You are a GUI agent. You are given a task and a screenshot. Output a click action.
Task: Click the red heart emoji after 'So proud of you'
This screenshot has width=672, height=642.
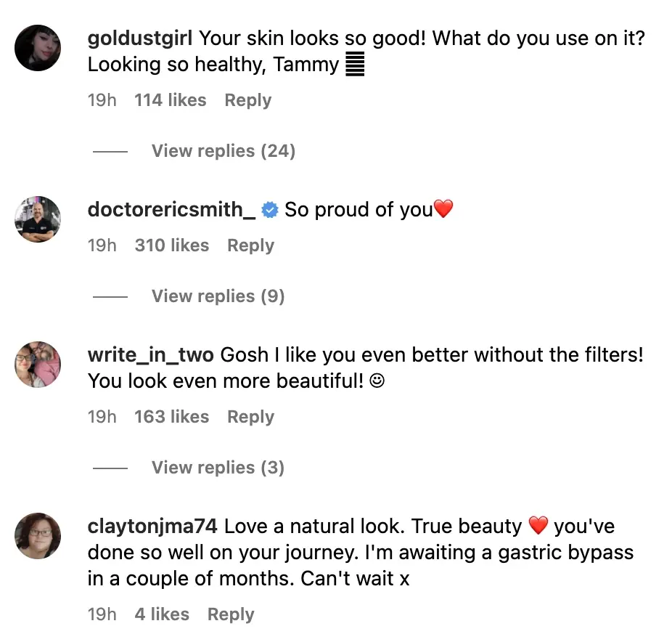[443, 211]
